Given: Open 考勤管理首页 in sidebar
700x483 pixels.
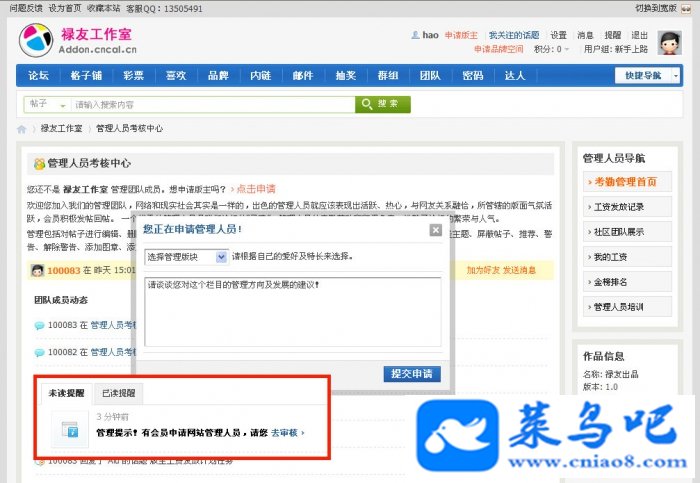Looking at the screenshot, I should 627,182.
